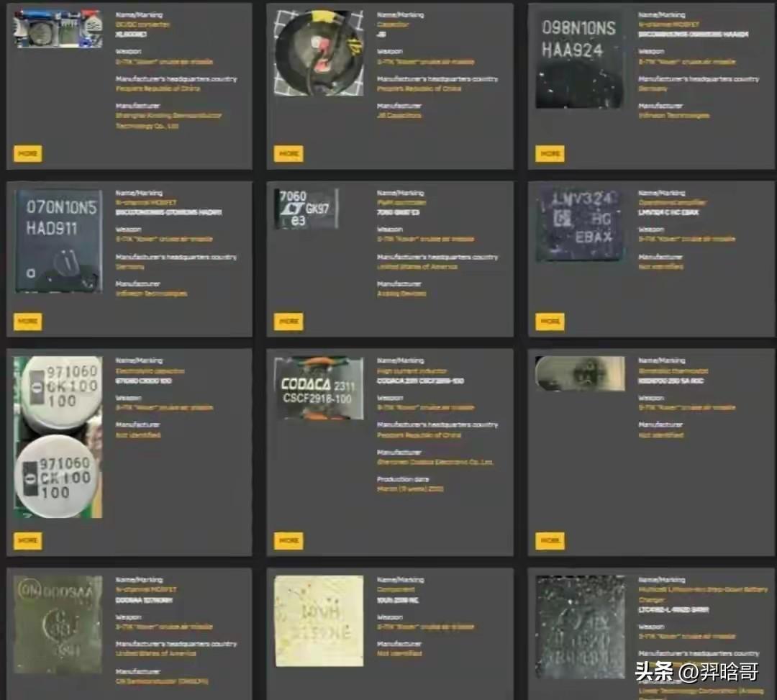Click the 'Capacitor' type link on JB card
777x700 pixels.
point(393,24)
